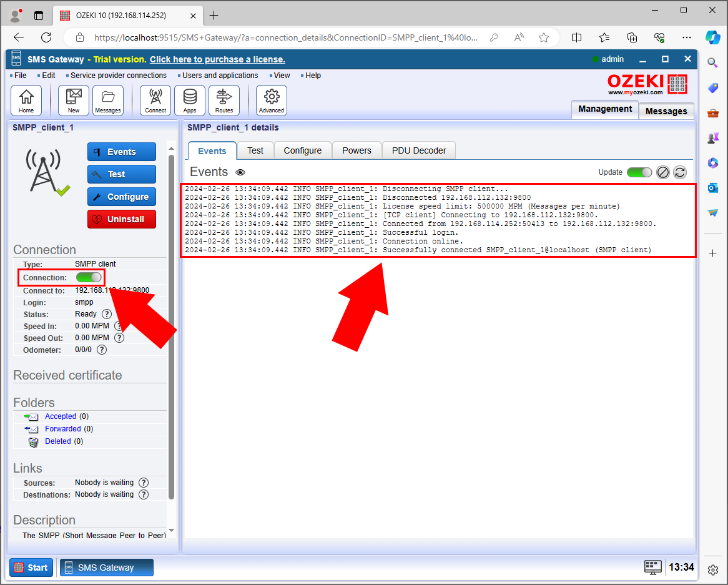Image resolution: width=728 pixels, height=585 pixels.
Task: Click the blue Configure button
Action: [122, 197]
